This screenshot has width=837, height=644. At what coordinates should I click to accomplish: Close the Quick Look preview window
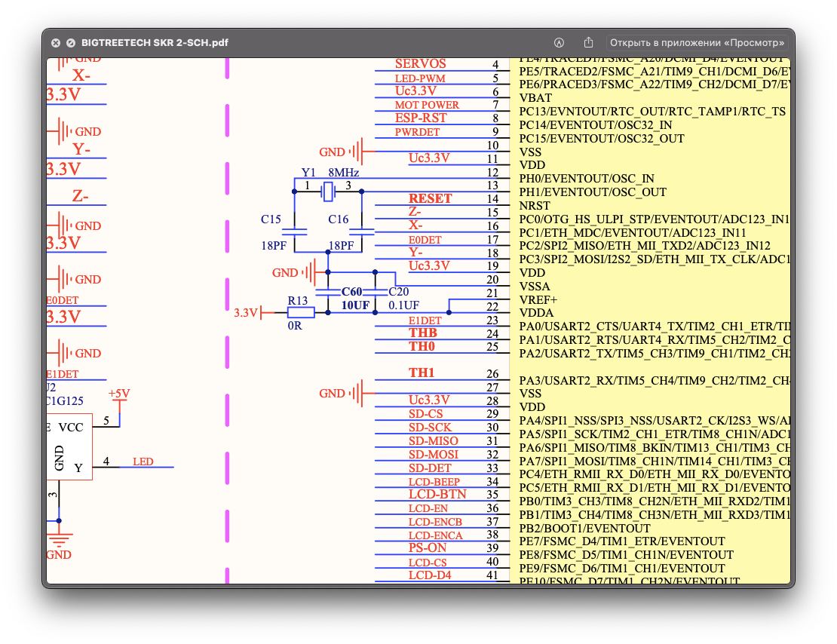click(56, 43)
